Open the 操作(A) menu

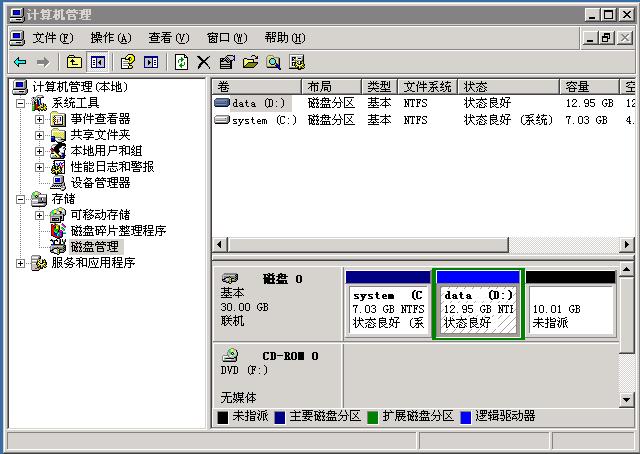coord(110,38)
